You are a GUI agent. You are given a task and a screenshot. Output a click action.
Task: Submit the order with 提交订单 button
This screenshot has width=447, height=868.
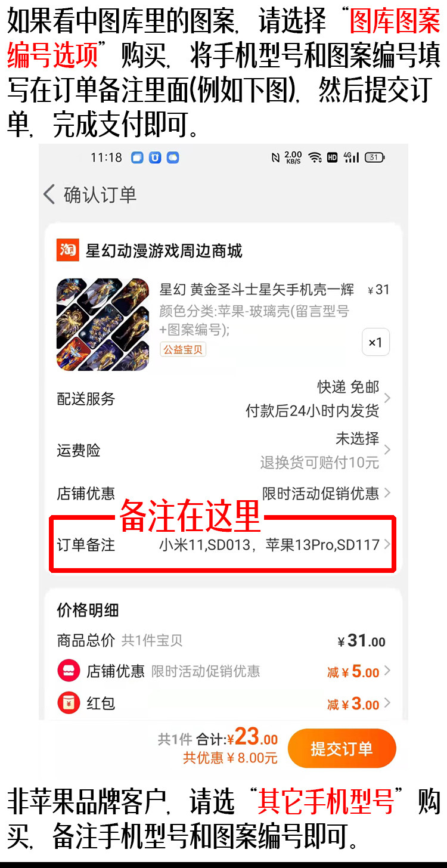click(342, 748)
